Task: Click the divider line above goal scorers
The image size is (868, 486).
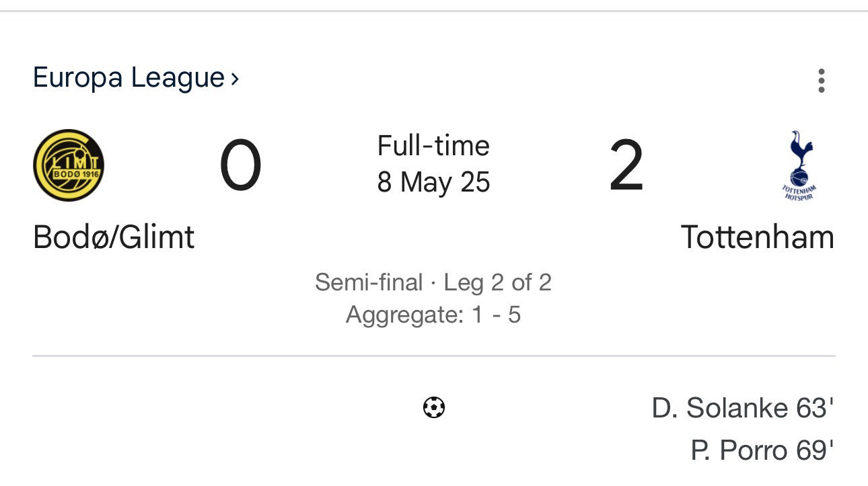Action: coord(433,356)
